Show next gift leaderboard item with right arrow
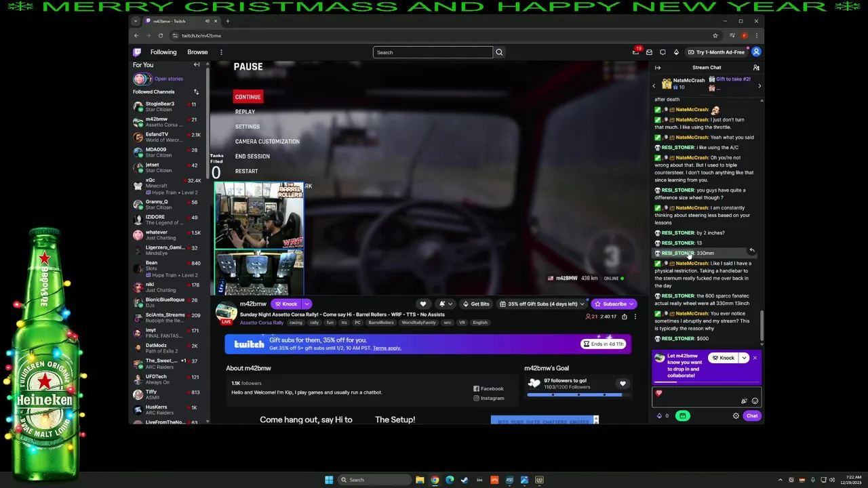 [x=759, y=85]
